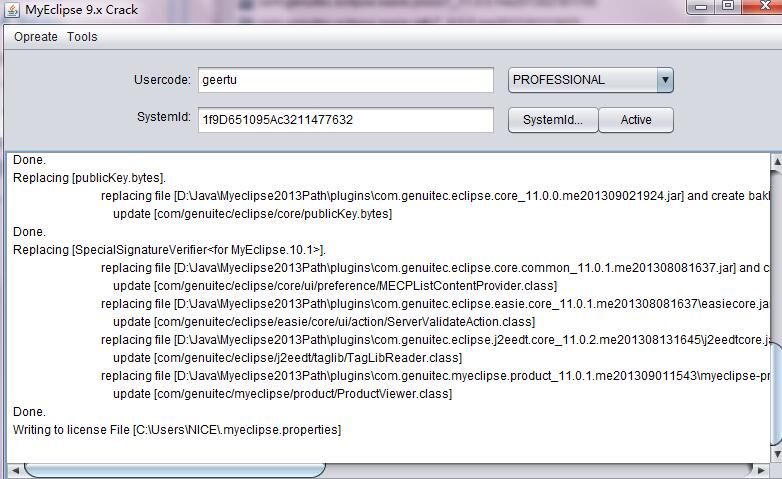Click the replacing file line for core.common_11.0.1
782x479 pixels.
click(435, 268)
